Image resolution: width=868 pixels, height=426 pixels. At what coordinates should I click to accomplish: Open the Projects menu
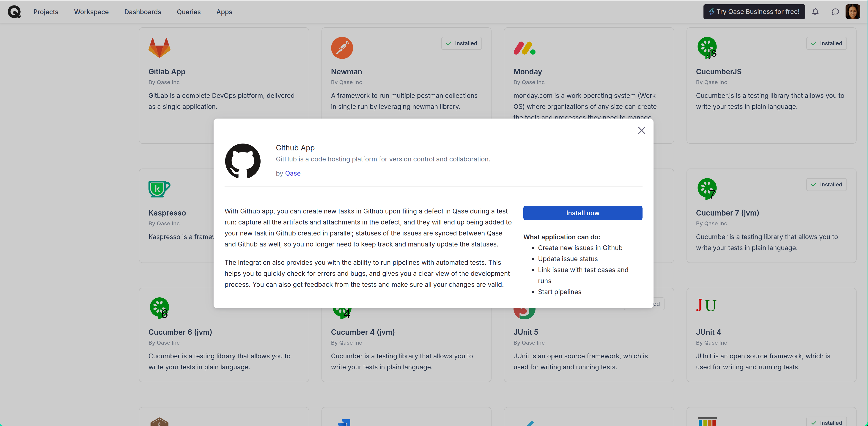[46, 12]
